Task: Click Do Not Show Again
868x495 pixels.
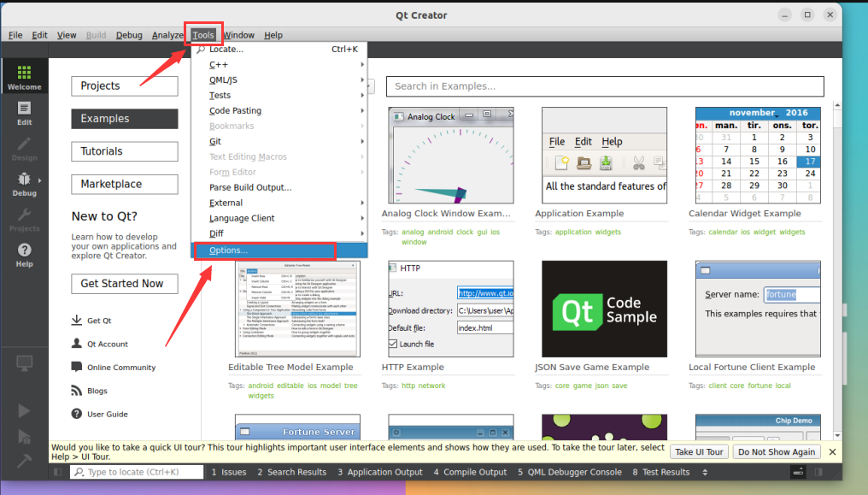Action: click(x=777, y=451)
